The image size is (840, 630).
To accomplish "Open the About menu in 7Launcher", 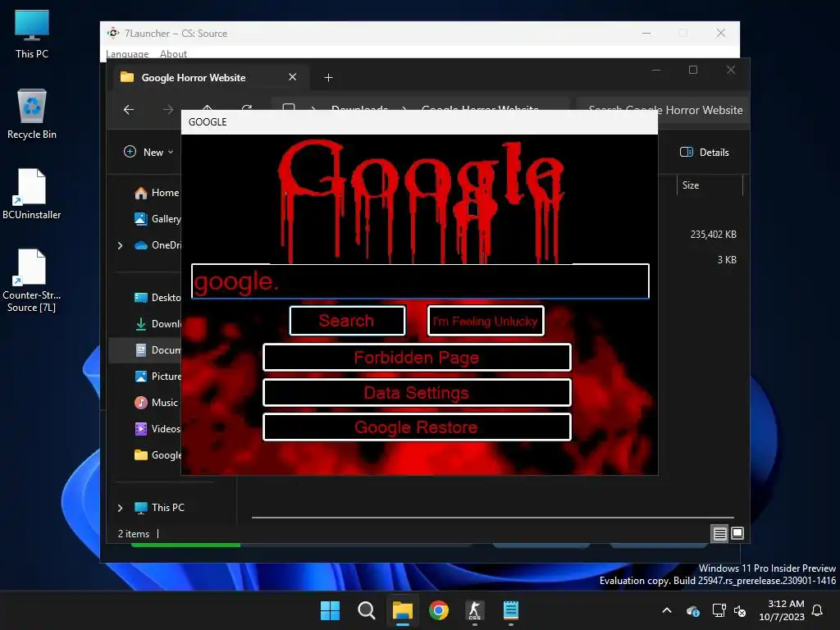I will click(x=173, y=53).
